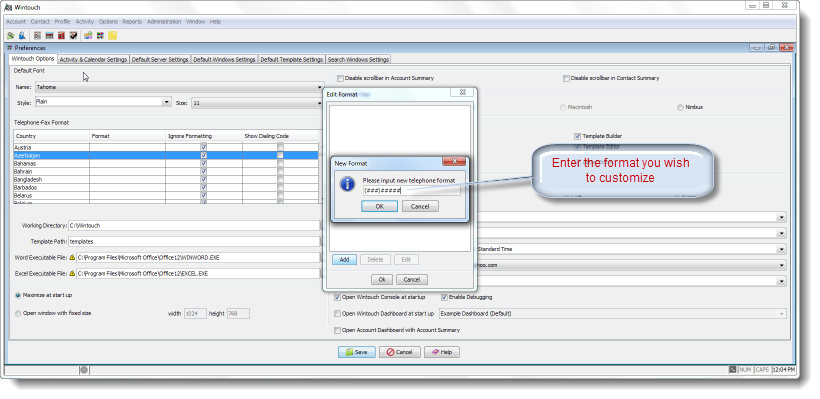Click the phone icon in status bar
This screenshot has height=399, width=820.
pyautogui.click(x=733, y=370)
